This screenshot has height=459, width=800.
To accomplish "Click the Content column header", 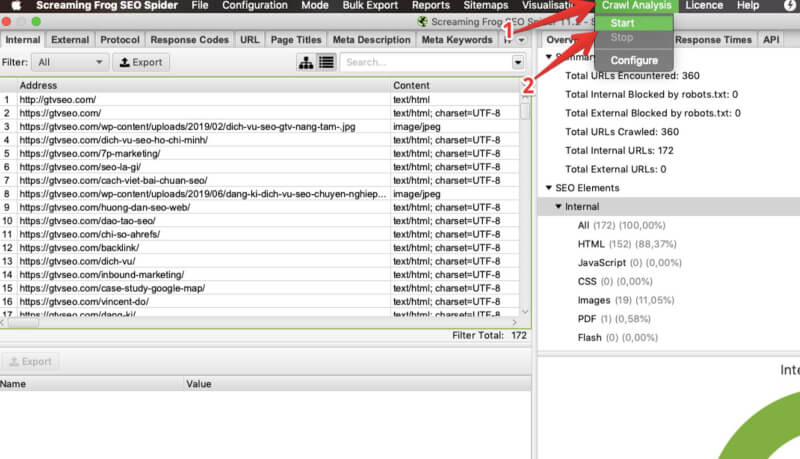I will click(x=455, y=85).
